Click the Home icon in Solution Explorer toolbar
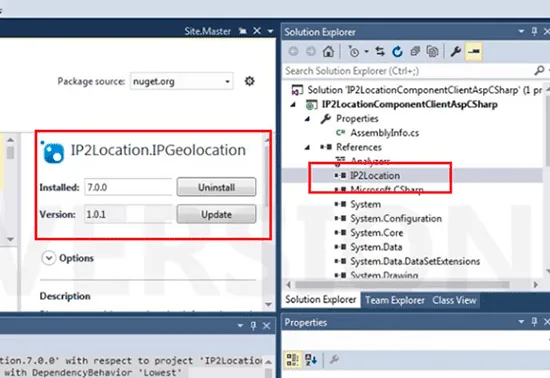The image size is (550, 378). point(328,52)
